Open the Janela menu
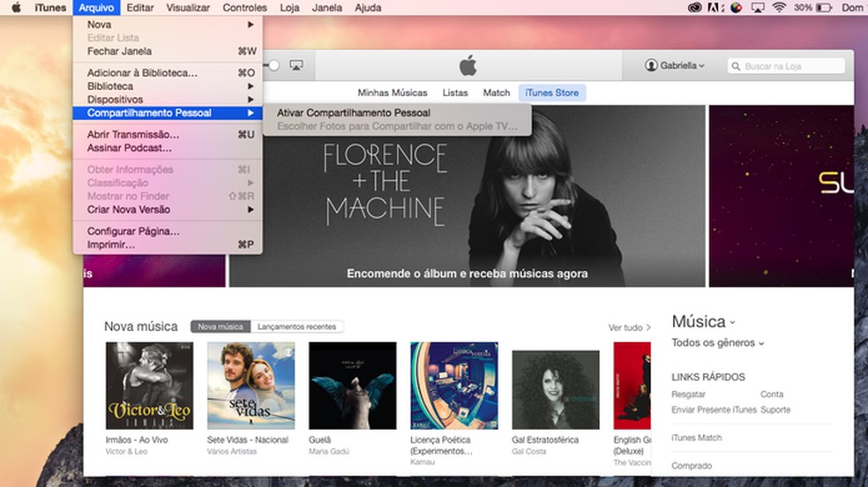Image resolution: width=868 pixels, height=487 pixels. [326, 7]
